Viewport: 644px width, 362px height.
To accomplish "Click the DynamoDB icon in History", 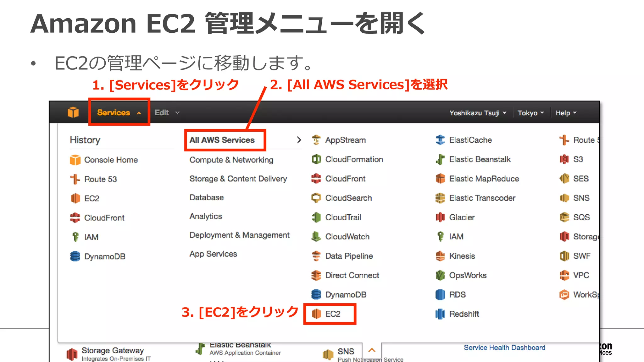I will (75, 256).
